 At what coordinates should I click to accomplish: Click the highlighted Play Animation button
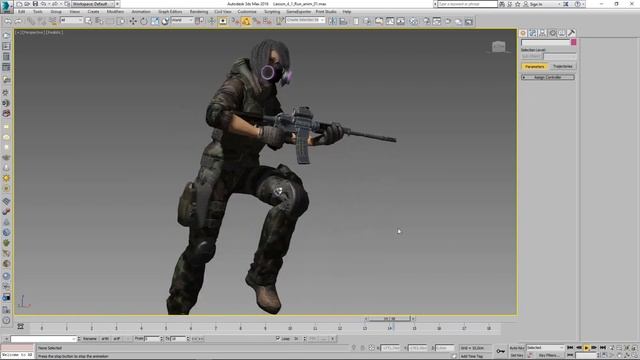(x=586, y=348)
